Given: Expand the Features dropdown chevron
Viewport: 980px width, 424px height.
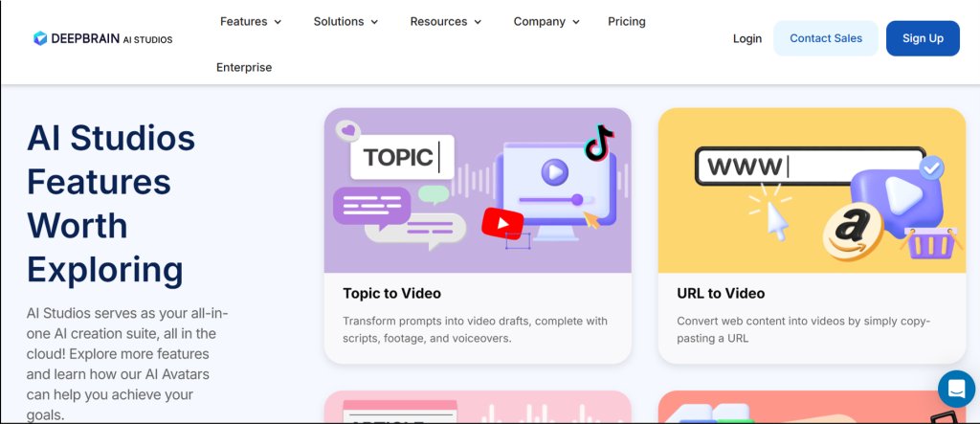Looking at the screenshot, I should click(x=278, y=22).
